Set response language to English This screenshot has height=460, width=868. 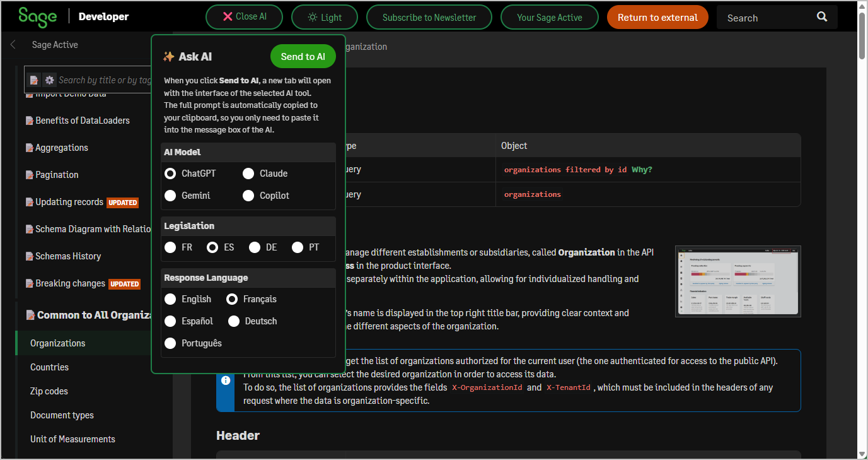[x=170, y=299]
